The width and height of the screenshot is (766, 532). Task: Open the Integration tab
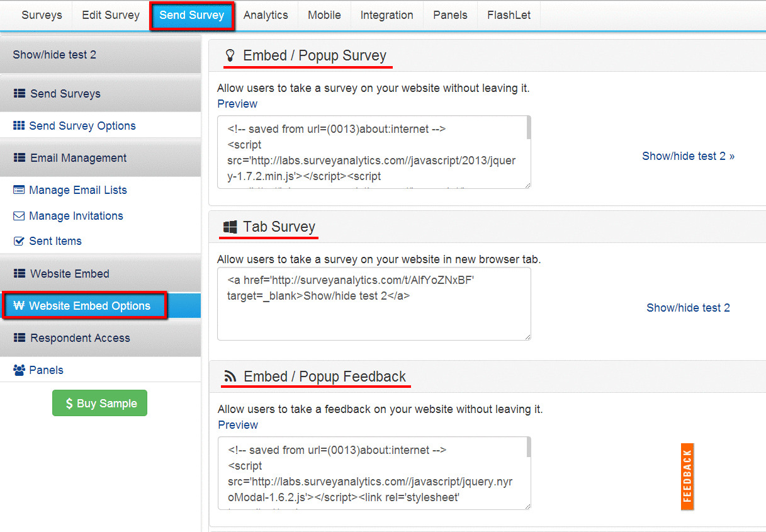387,15
